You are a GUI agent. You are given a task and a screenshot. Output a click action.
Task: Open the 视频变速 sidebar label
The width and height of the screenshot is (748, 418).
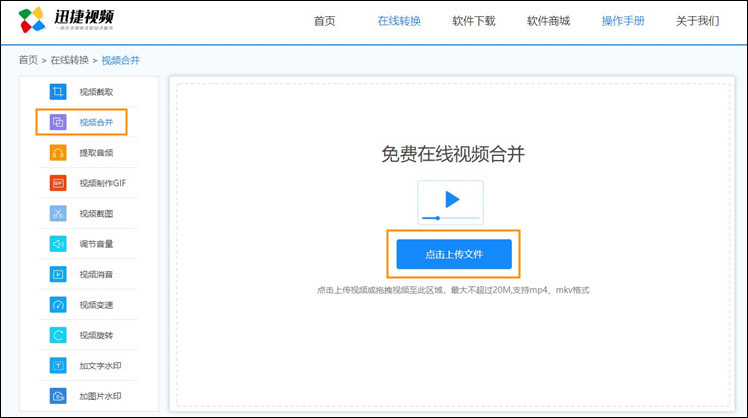tap(96, 305)
